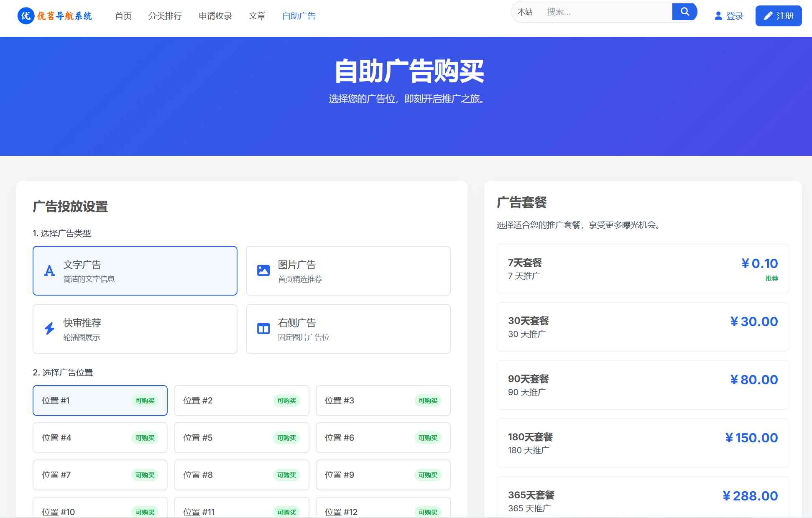Select ad position 位置 #12

383,511
